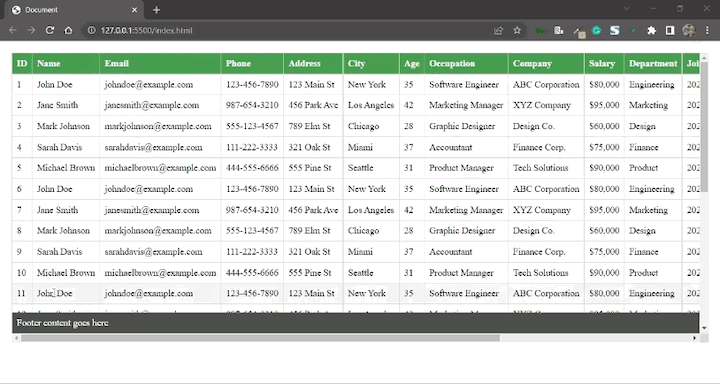Click 321 Oak St in row 4
This screenshot has width=720, height=384.
[309, 147]
